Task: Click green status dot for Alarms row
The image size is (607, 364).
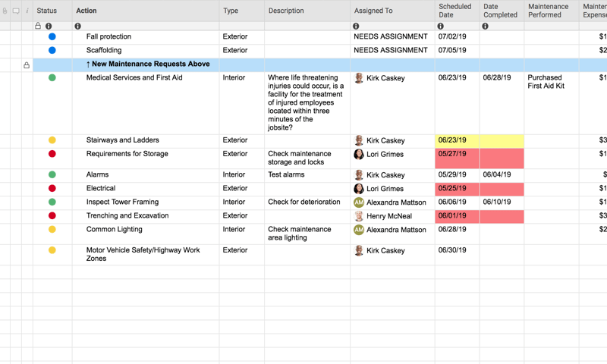Action: [52, 174]
